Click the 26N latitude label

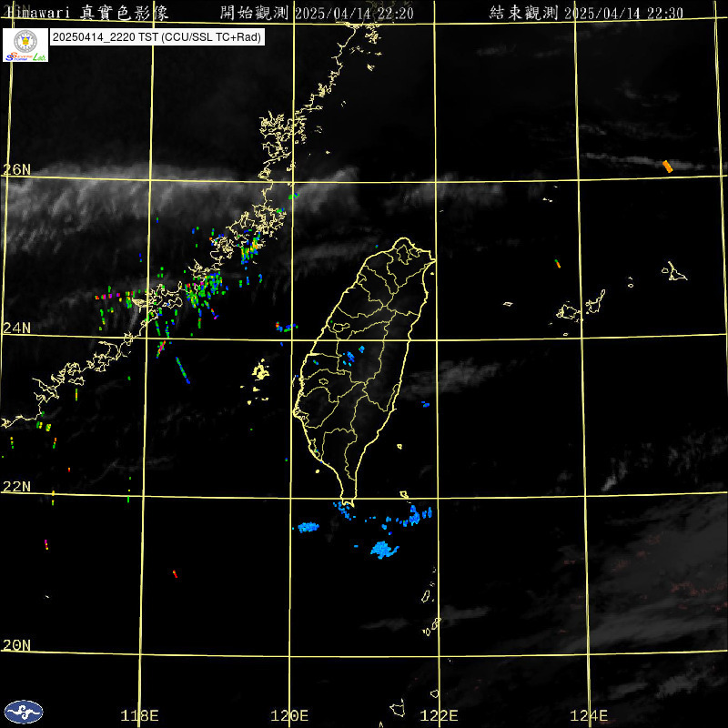pyautogui.click(x=16, y=169)
